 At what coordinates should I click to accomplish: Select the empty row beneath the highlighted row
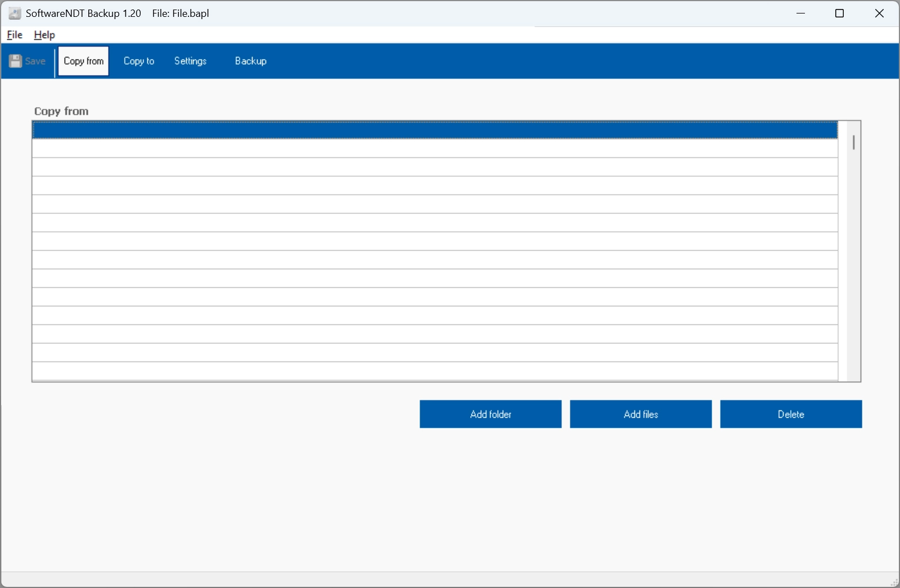(434, 148)
